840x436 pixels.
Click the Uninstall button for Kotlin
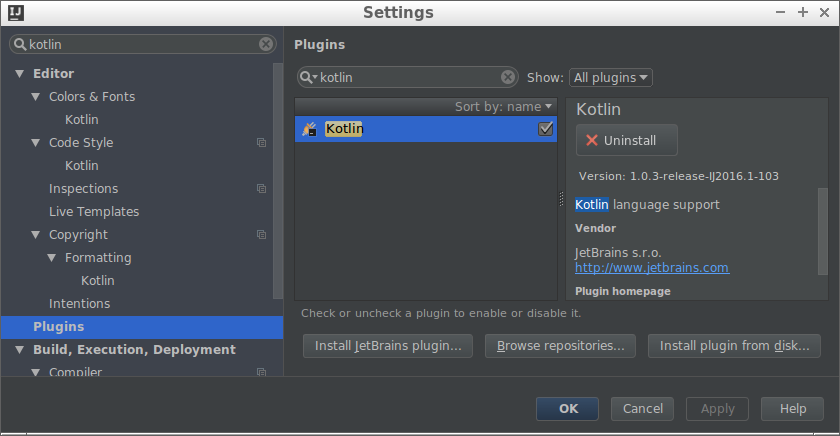[626, 140]
